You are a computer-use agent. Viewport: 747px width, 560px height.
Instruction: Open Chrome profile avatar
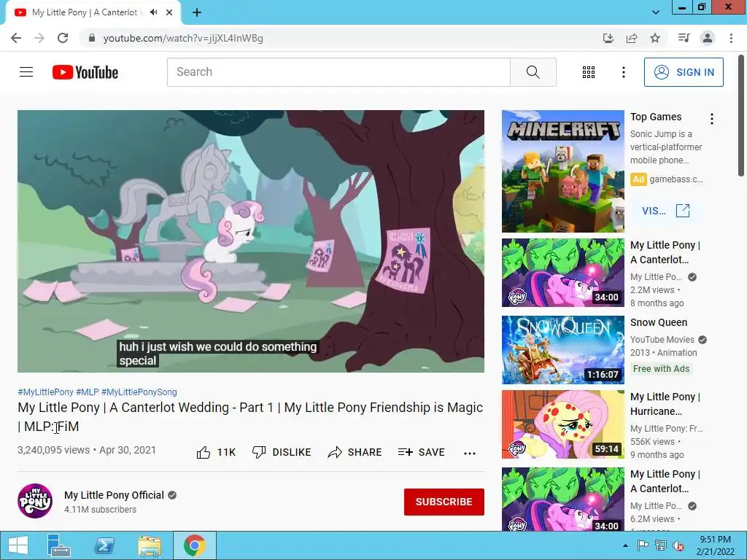[708, 38]
